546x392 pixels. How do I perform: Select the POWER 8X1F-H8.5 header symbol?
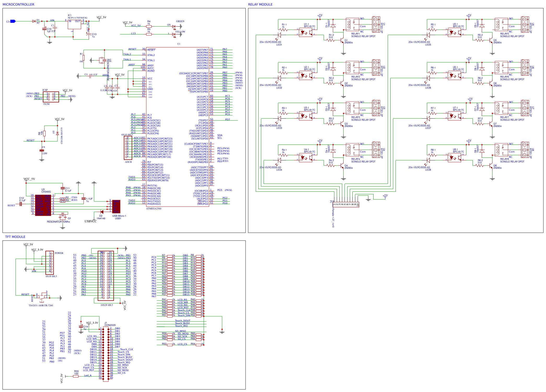(x=50, y=263)
